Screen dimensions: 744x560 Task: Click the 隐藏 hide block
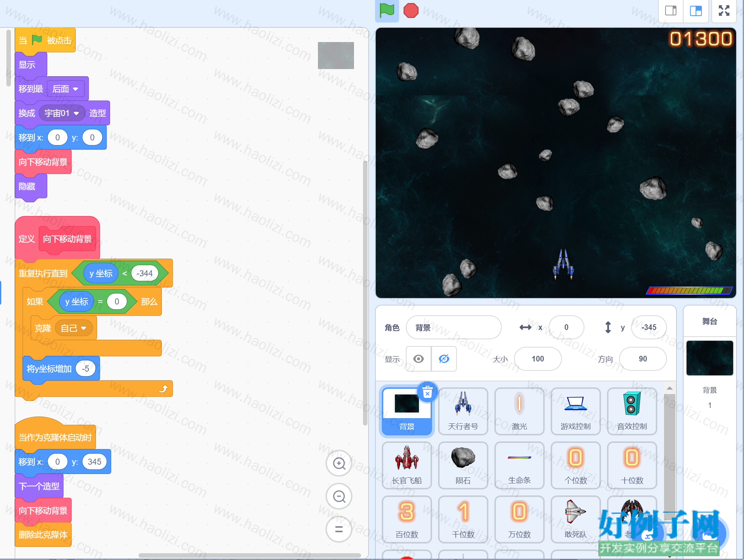click(31, 186)
